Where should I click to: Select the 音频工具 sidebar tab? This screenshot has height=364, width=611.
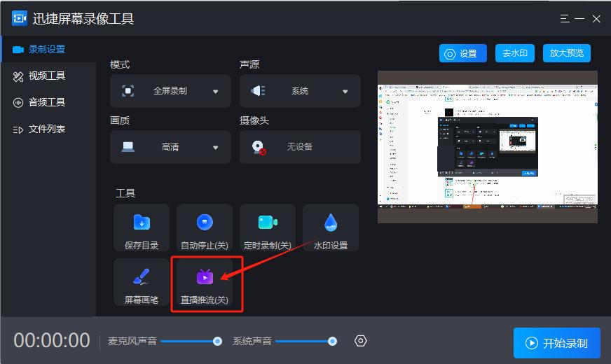click(x=49, y=102)
